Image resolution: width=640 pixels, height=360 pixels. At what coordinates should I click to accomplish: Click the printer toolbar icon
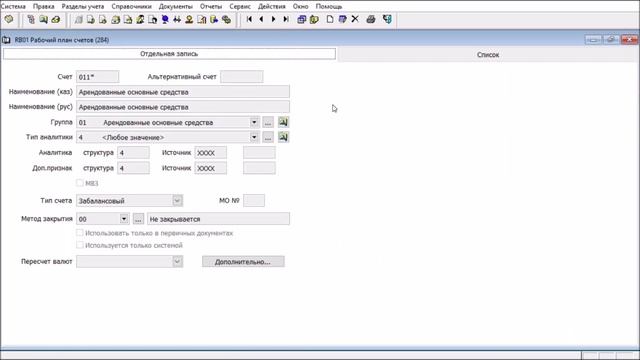click(371, 19)
